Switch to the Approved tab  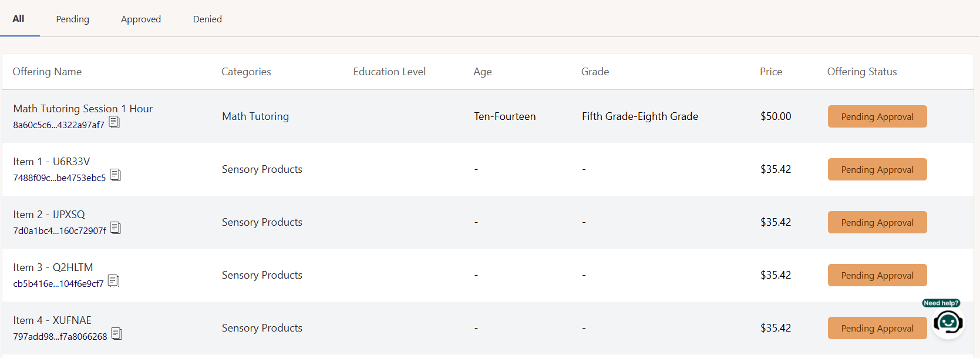(x=141, y=19)
